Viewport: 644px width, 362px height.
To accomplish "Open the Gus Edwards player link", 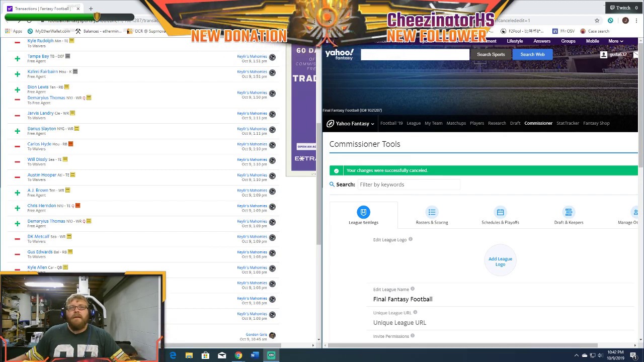I will click(40, 252).
